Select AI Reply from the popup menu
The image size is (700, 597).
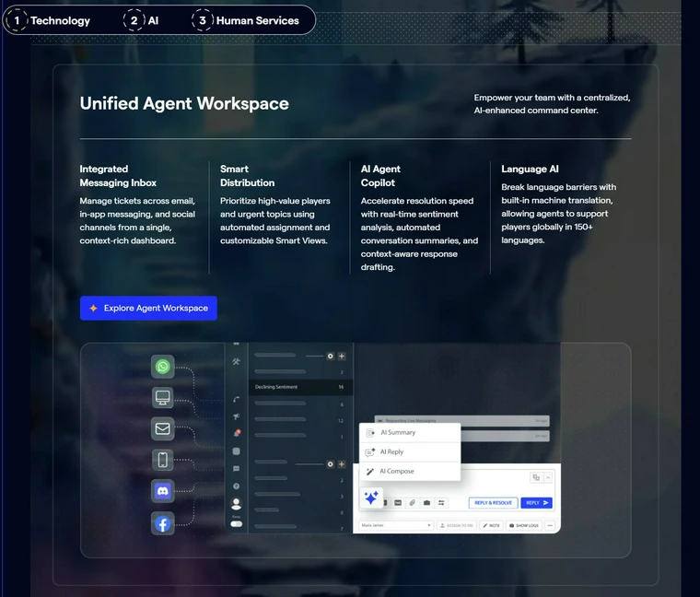coord(410,451)
